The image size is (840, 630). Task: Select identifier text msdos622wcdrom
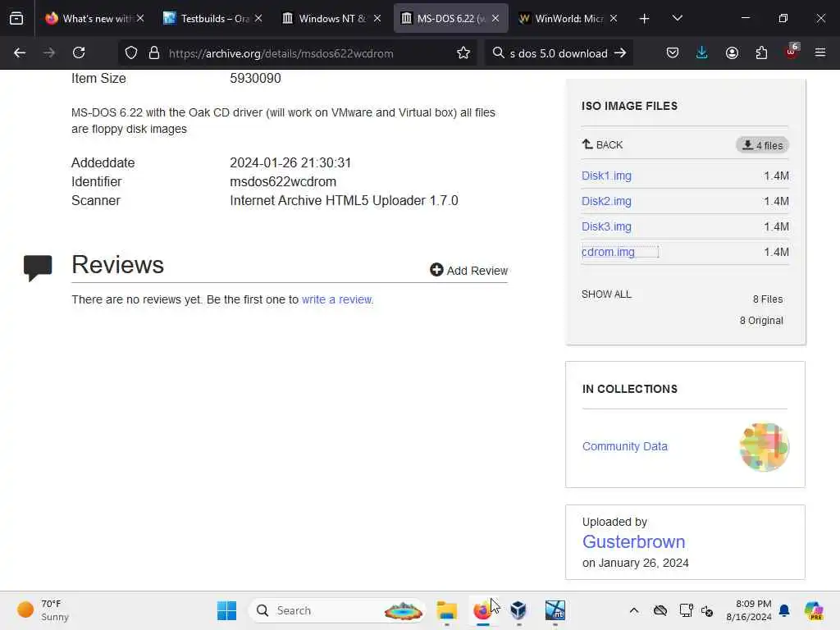click(283, 181)
